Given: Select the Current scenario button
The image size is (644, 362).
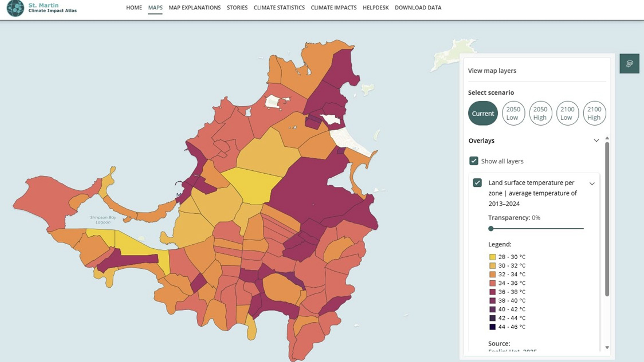Looking at the screenshot, I should (482, 113).
